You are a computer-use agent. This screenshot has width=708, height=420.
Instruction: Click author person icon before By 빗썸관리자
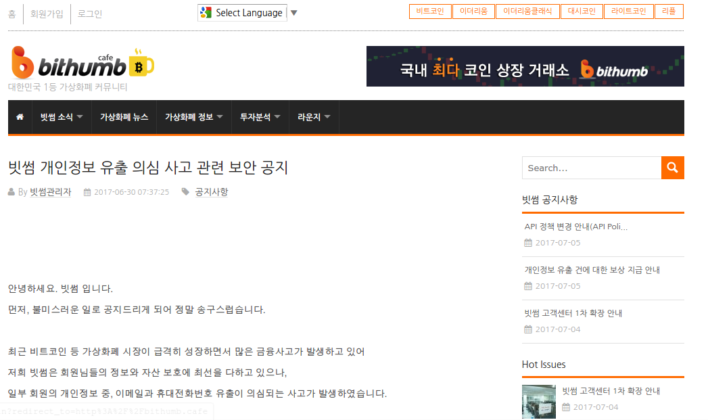(x=11, y=192)
